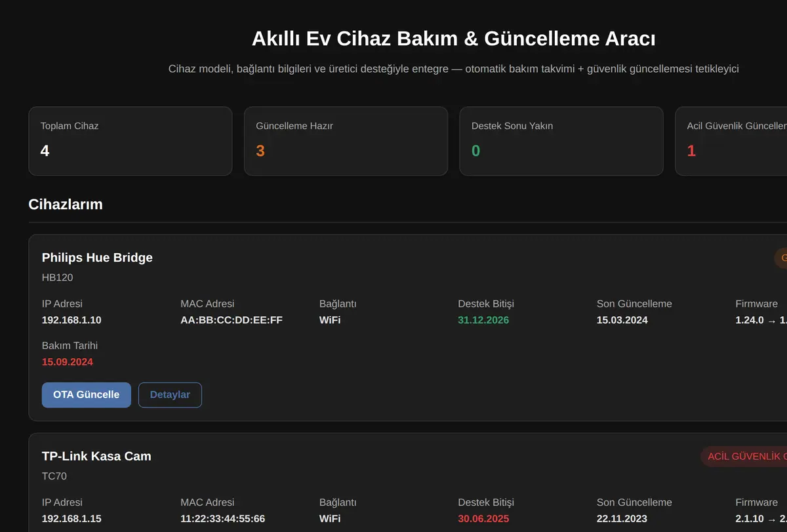Click maintenance date 15.09.2024
The image size is (787, 532).
(x=68, y=362)
